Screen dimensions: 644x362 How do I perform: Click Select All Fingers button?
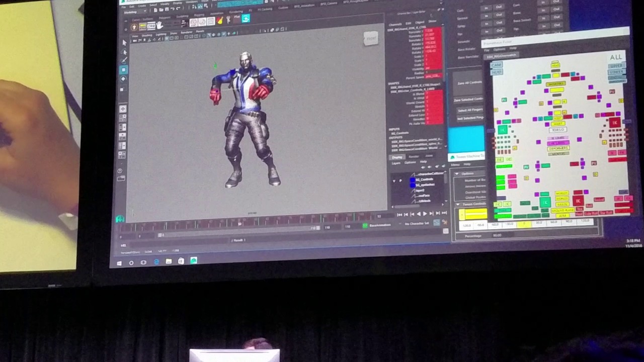(x=470, y=109)
